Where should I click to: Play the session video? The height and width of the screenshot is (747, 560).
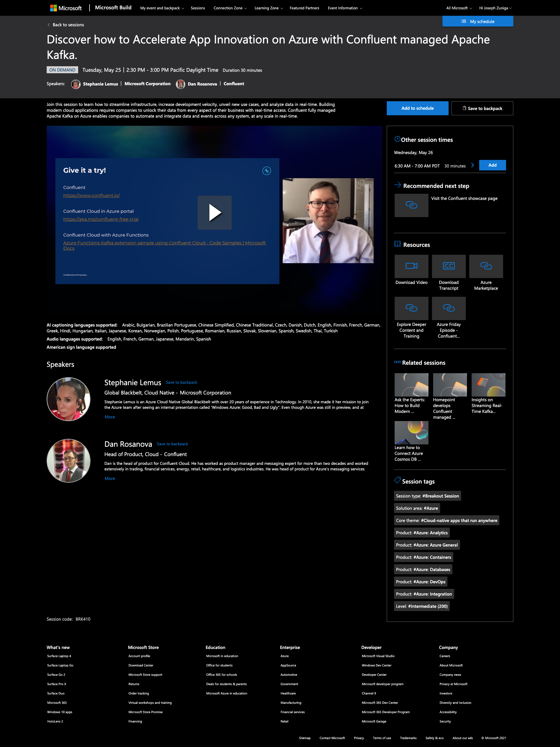tap(215, 213)
